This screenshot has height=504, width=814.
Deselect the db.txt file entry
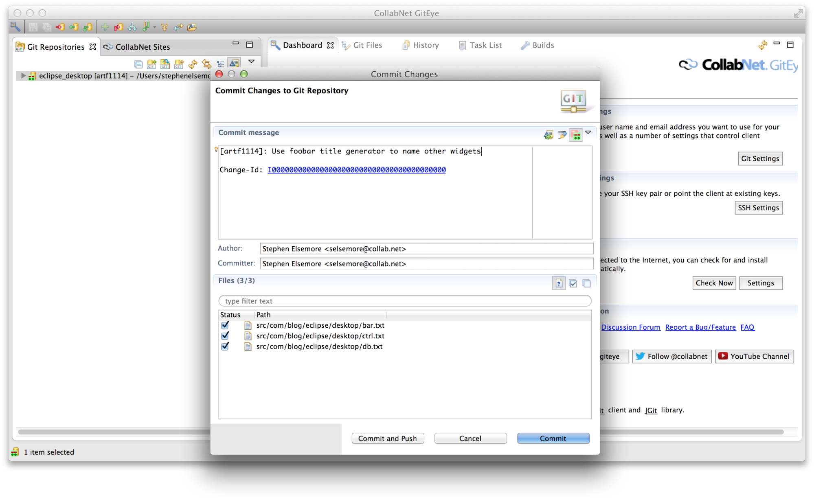225,346
